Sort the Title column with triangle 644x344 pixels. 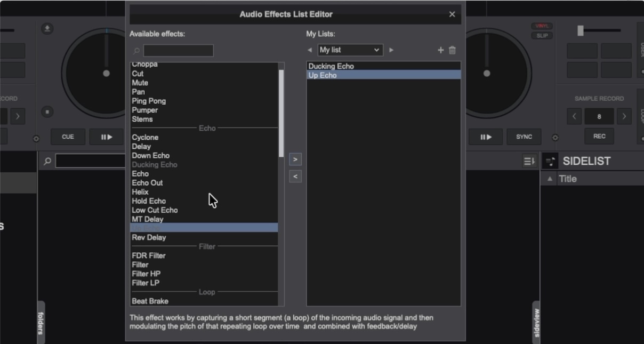click(550, 179)
